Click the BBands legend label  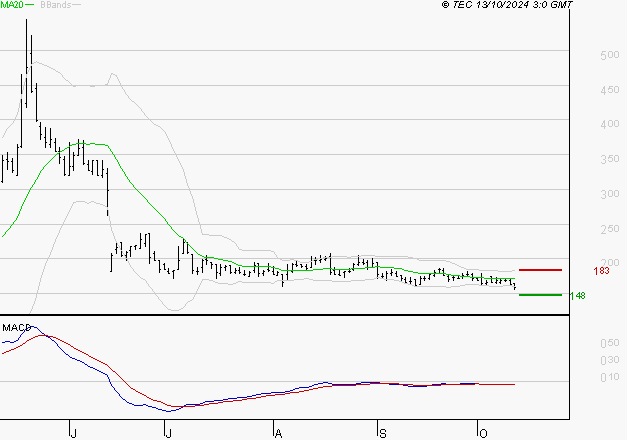[56, 5]
